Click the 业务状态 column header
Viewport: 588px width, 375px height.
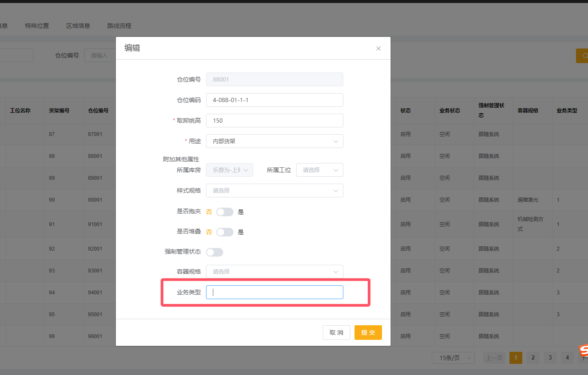450,111
